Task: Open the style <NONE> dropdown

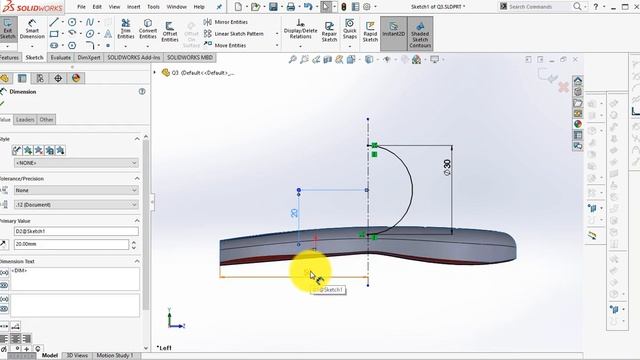Action: click(76, 163)
